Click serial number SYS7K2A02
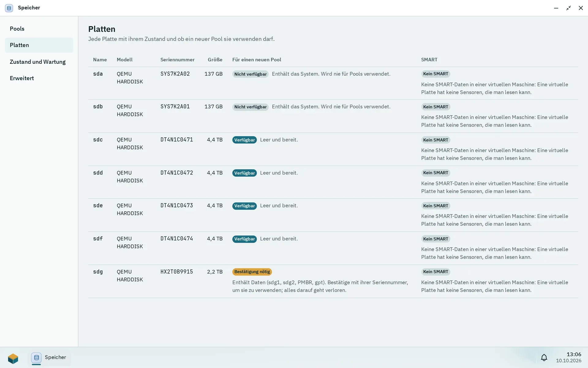 pyautogui.click(x=175, y=74)
